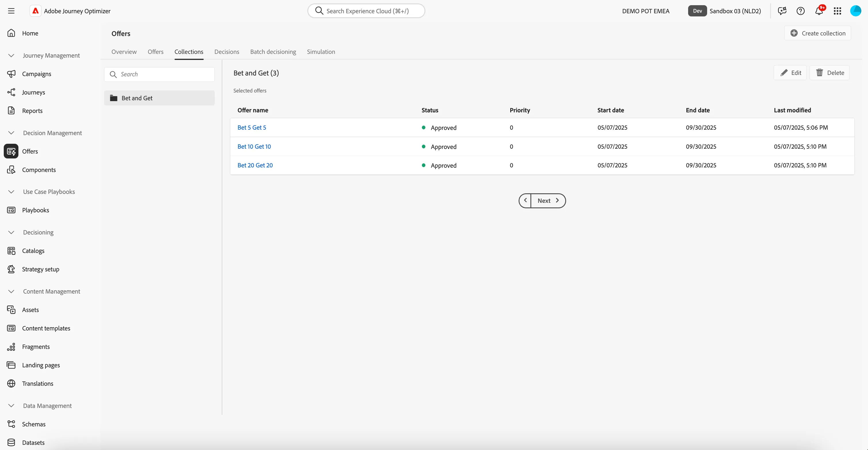Edit the Bet and Get collection
Image resolution: width=868 pixels, height=450 pixels.
coord(790,73)
